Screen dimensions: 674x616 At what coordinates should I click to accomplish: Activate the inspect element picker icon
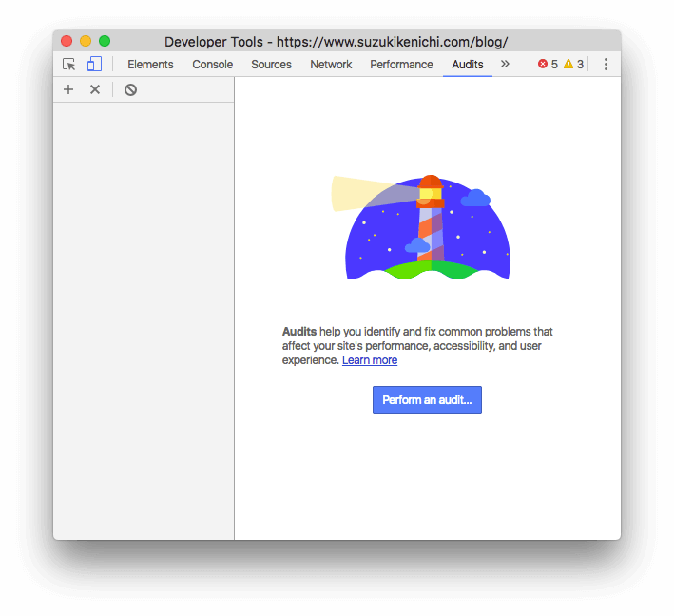pos(68,65)
